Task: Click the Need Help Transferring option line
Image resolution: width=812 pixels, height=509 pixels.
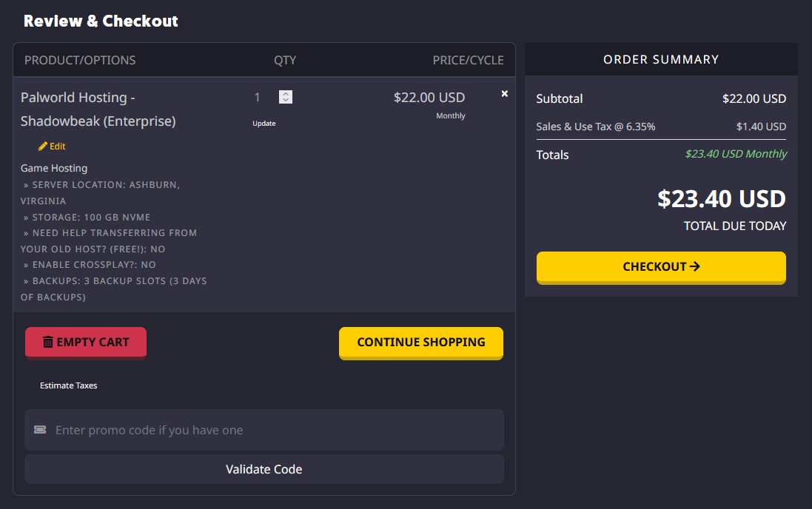Action: [x=109, y=240]
